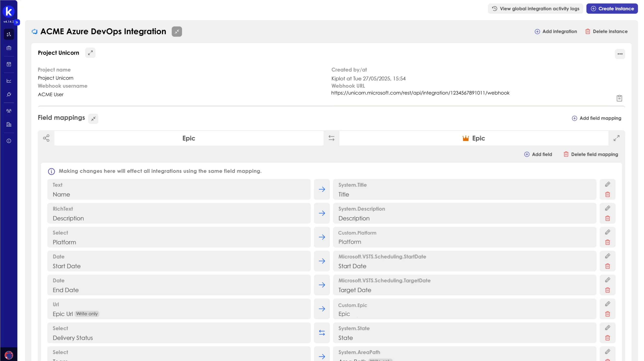
Task: Open the Project Unicorn three-dot menu
Action: point(620,54)
